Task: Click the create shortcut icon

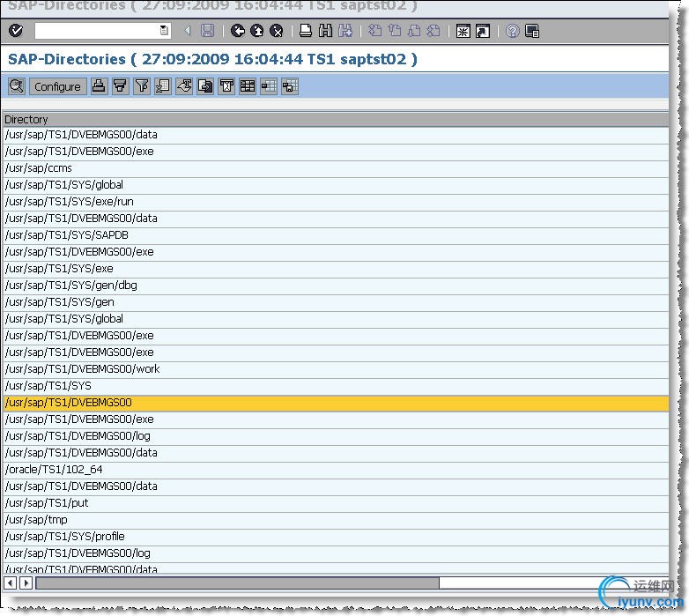Action: tap(483, 31)
